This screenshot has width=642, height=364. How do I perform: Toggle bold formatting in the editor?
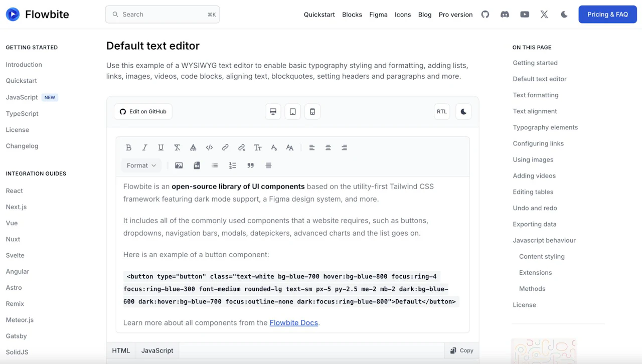pos(129,147)
